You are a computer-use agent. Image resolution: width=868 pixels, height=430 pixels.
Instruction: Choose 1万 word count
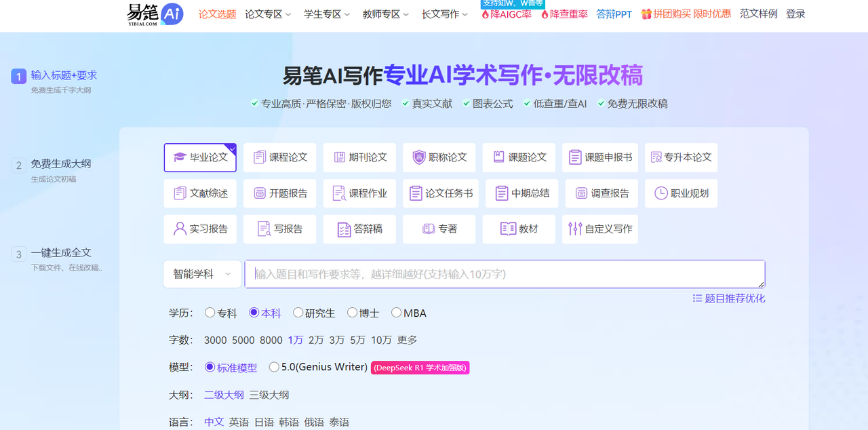(295, 340)
